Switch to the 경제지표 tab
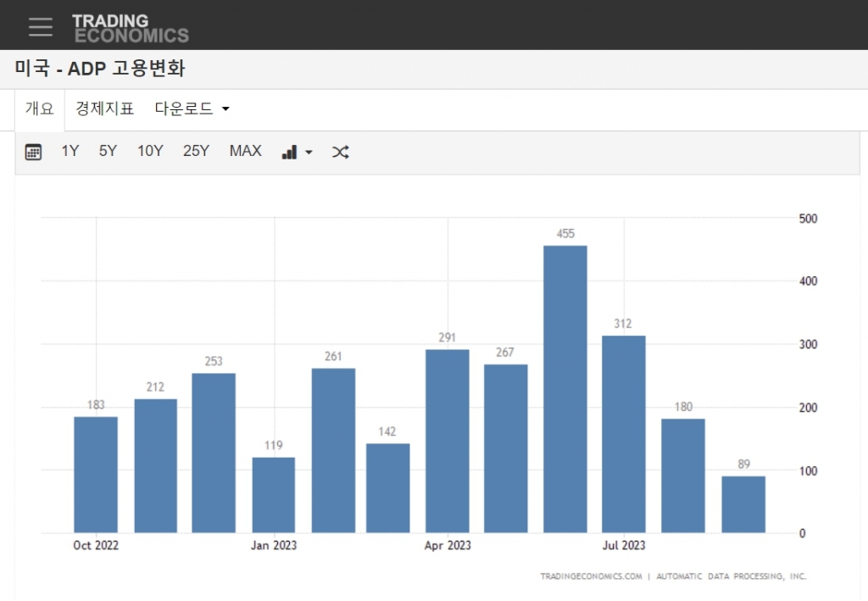Image resolution: width=868 pixels, height=601 pixels. click(x=104, y=109)
